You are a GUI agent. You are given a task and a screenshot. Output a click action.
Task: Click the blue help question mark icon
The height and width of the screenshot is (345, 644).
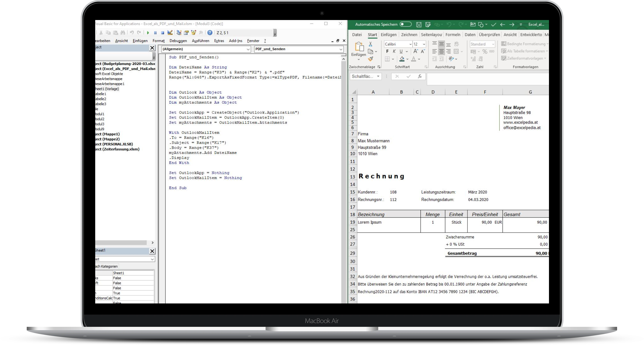pos(210,33)
